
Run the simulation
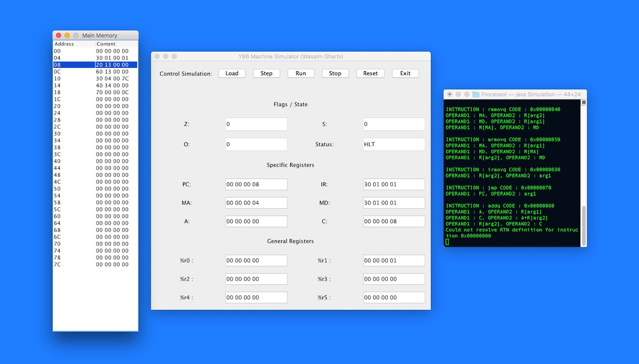(x=301, y=73)
